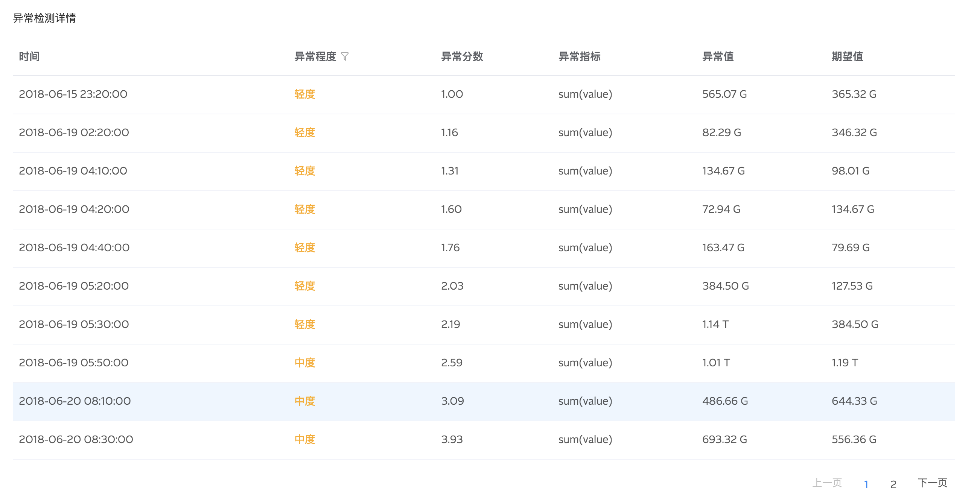The width and height of the screenshot is (980, 495).
Task: Click anomaly value 72.94 G
Action: click(x=721, y=209)
